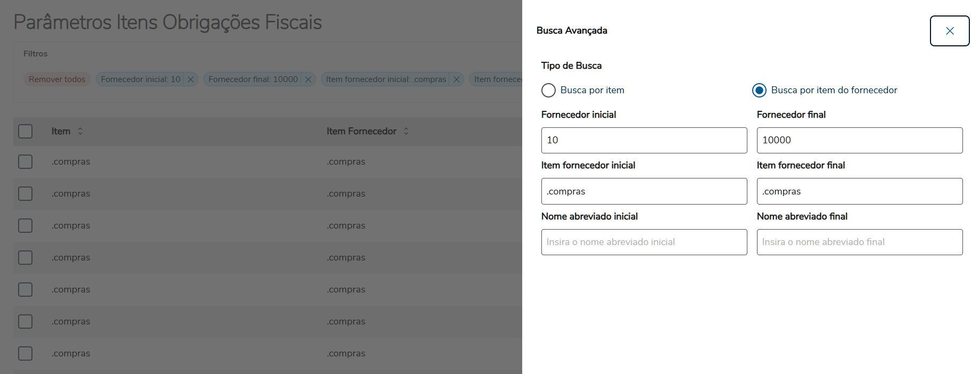Remove the 'Item fornecedor inicial' filter chip

(x=456, y=79)
